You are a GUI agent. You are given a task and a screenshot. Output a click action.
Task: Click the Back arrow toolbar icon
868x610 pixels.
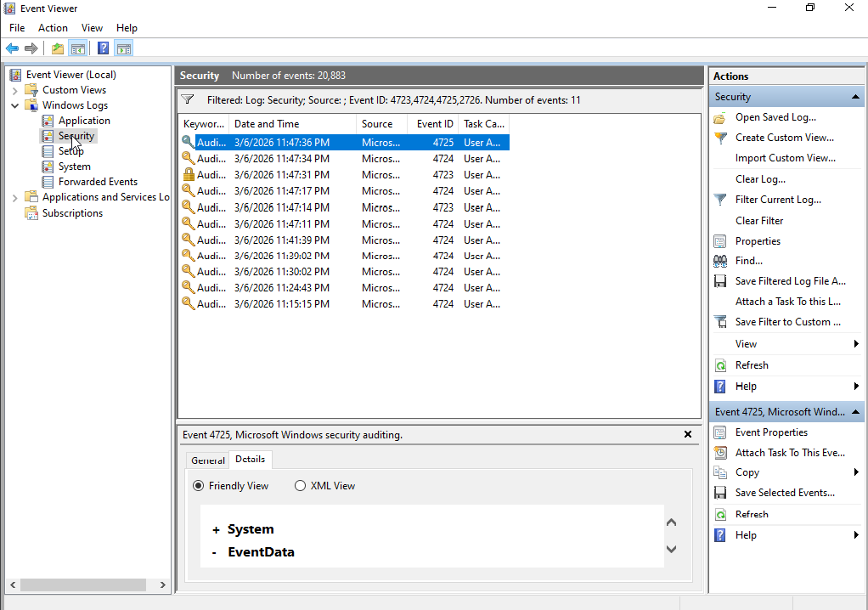tap(12, 48)
